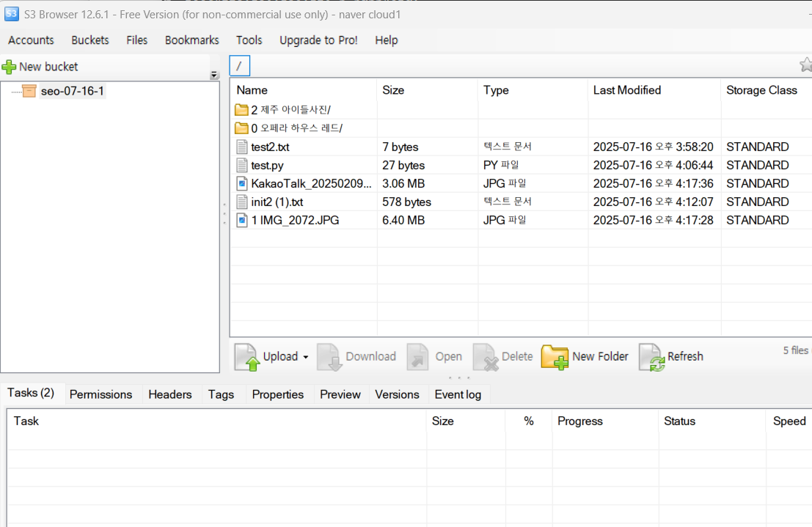812x527 pixels.
Task: Click the New Folder button label
Action: [600, 357]
